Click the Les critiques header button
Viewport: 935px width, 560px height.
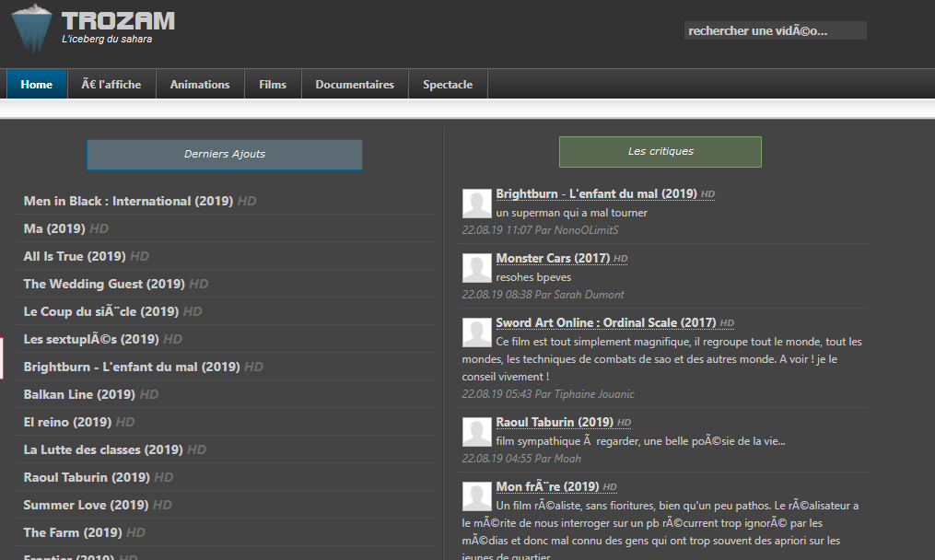660,151
